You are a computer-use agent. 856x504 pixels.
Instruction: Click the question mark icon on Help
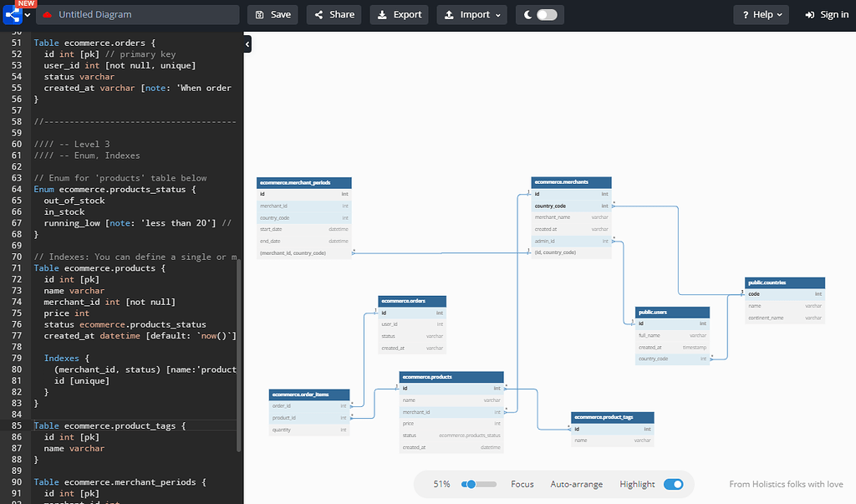[747, 14]
